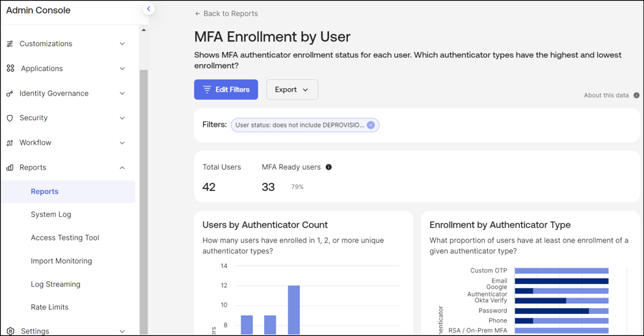Click the About this data info icon

tap(636, 95)
